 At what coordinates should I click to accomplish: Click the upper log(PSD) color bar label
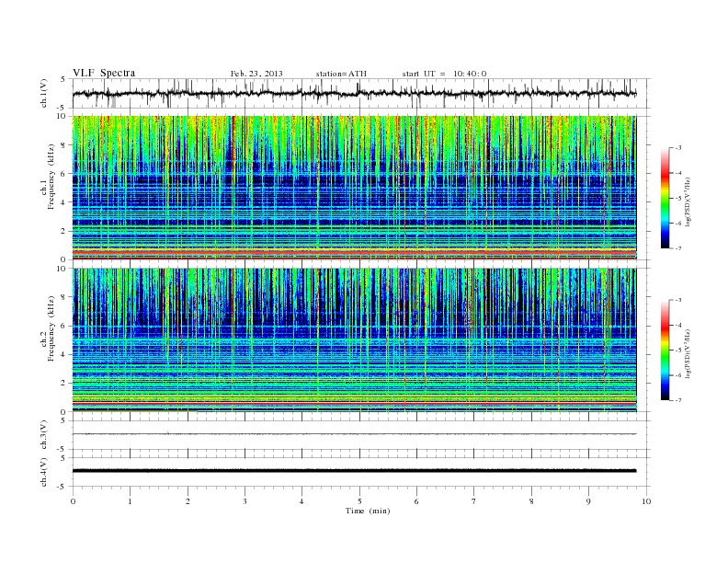(x=688, y=202)
